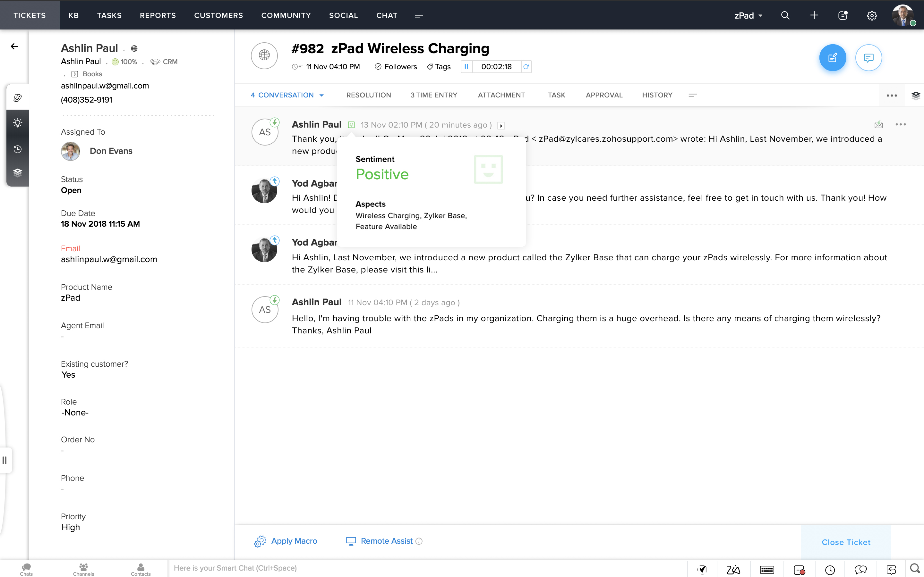Open the settings gear in top bar

click(872, 15)
